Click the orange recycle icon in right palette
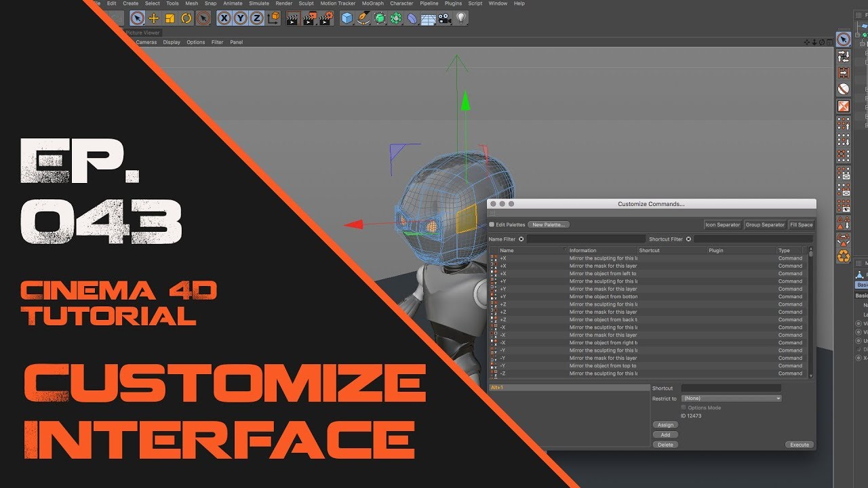Screen dimensions: 868x488 (x=843, y=256)
